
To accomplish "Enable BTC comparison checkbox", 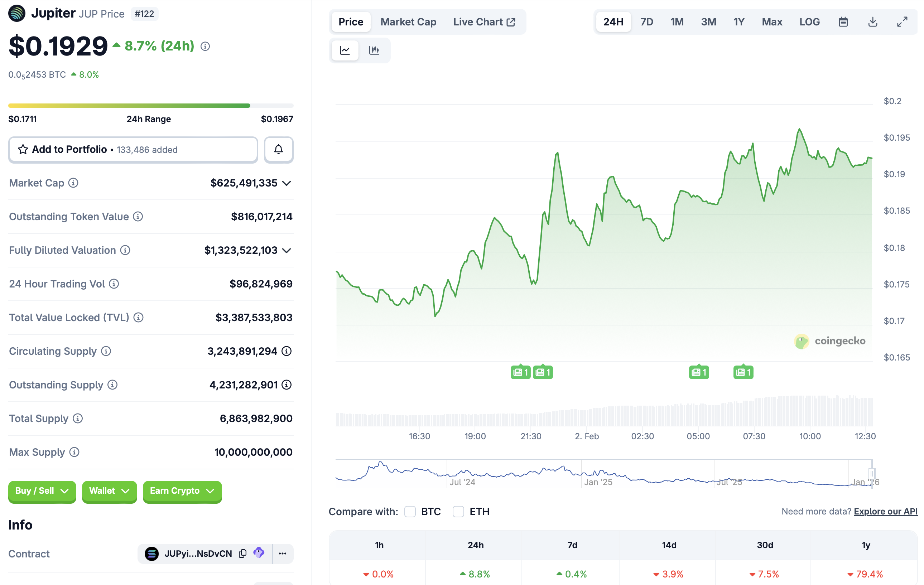I will click(410, 511).
